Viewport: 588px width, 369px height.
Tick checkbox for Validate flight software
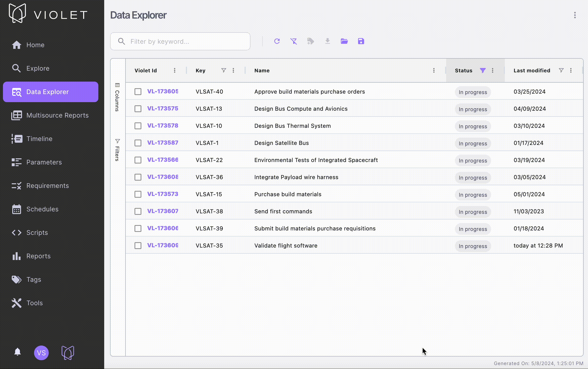click(138, 246)
